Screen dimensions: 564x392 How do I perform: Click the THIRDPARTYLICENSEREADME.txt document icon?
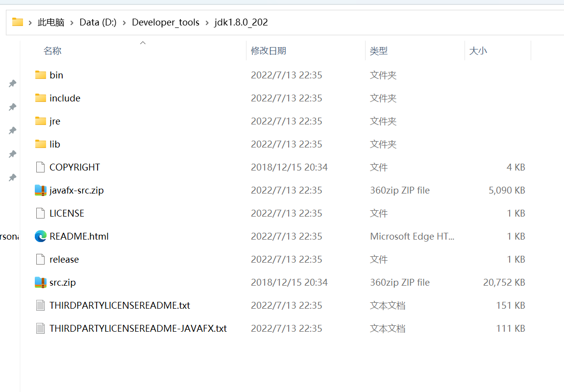point(40,305)
